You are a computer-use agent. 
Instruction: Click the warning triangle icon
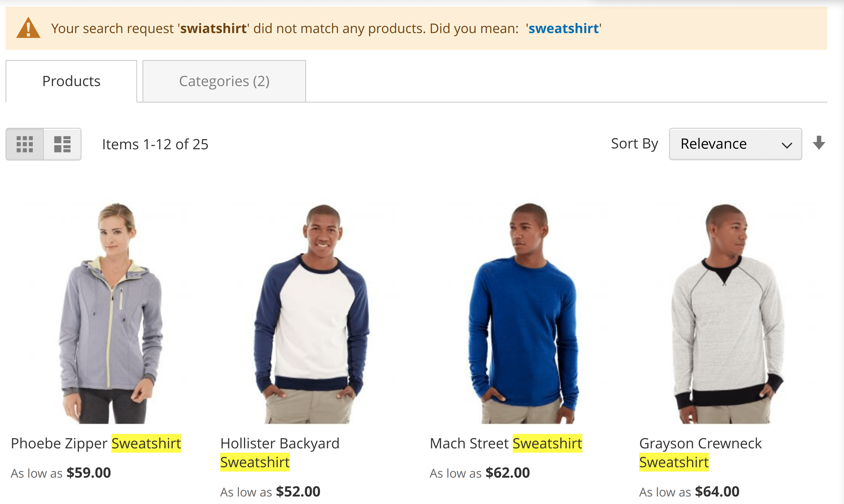28,28
